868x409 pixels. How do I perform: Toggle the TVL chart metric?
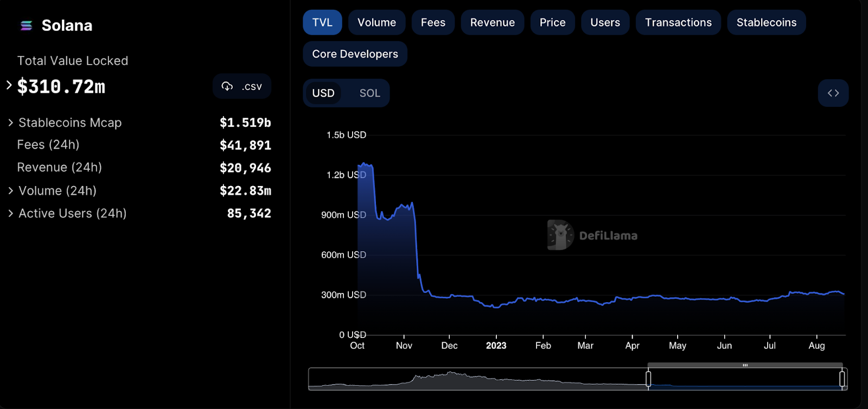pos(322,22)
